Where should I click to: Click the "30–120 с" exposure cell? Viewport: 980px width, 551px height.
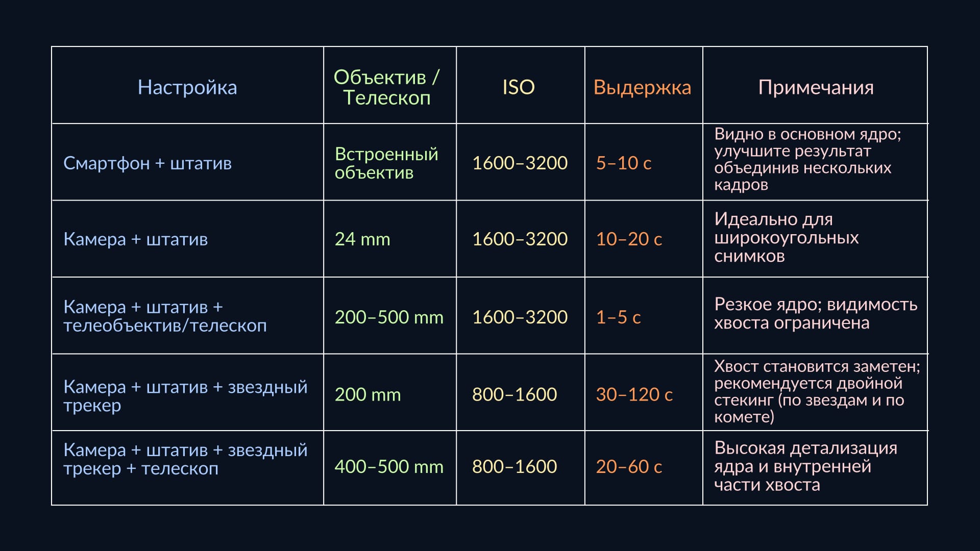[634, 394]
